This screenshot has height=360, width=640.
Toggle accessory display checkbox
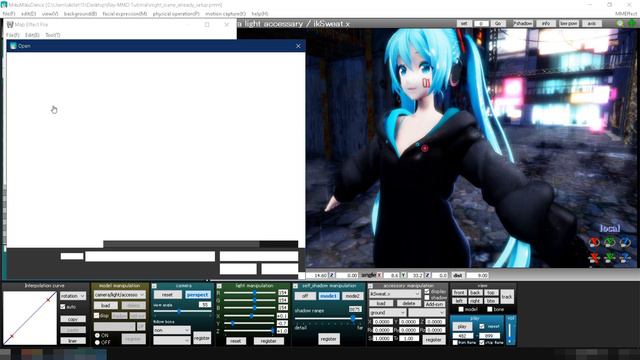[427, 291]
